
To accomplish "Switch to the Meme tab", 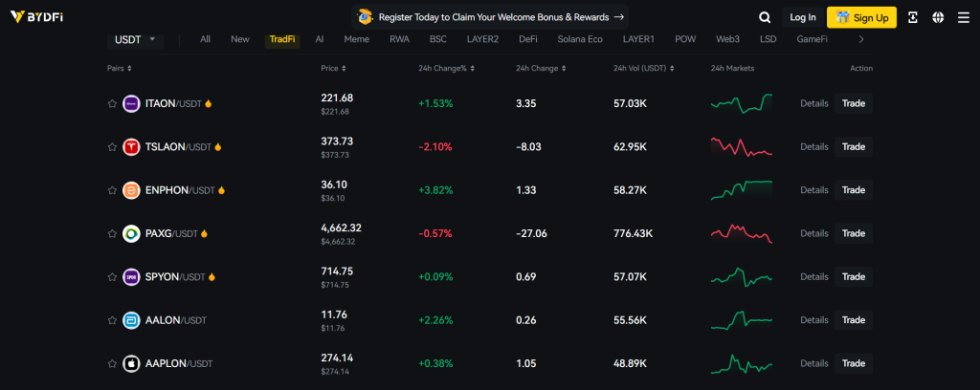I will 356,39.
